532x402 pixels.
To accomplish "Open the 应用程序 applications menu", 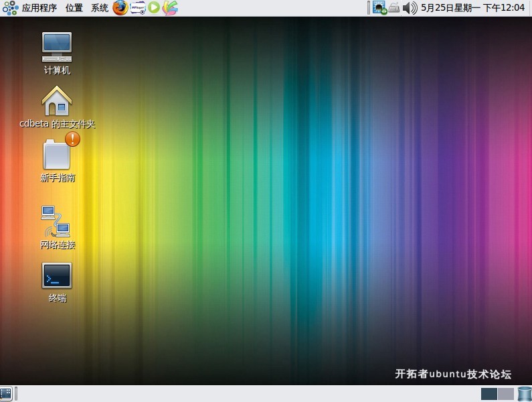I will [39, 8].
